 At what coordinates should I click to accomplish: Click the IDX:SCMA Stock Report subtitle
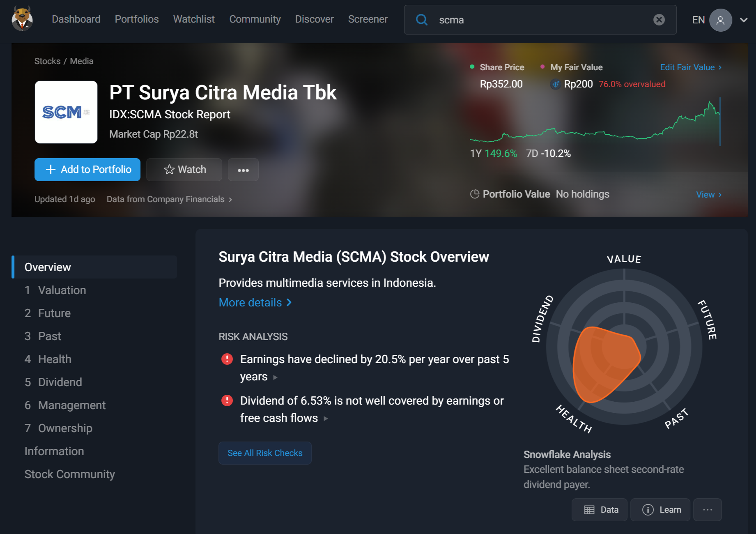(x=170, y=115)
